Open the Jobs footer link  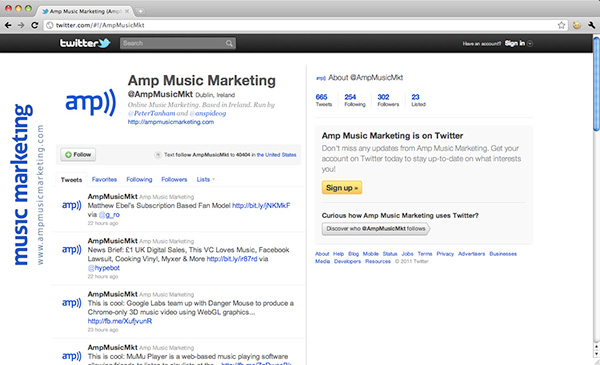coord(407,254)
